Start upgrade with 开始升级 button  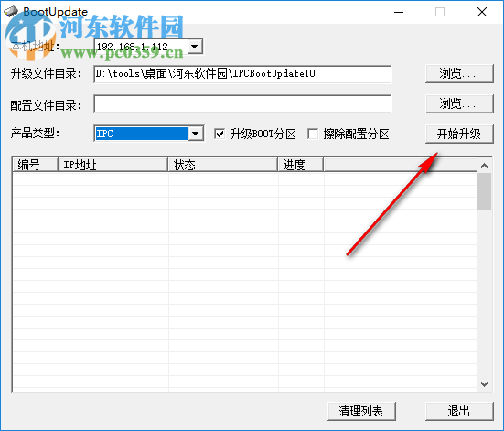pyautogui.click(x=459, y=134)
